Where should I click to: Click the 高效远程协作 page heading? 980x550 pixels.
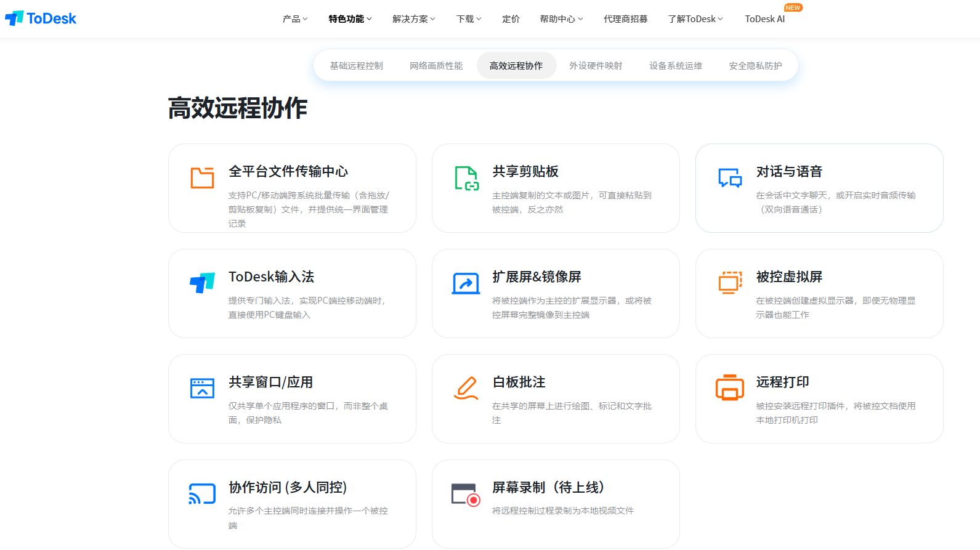237,108
